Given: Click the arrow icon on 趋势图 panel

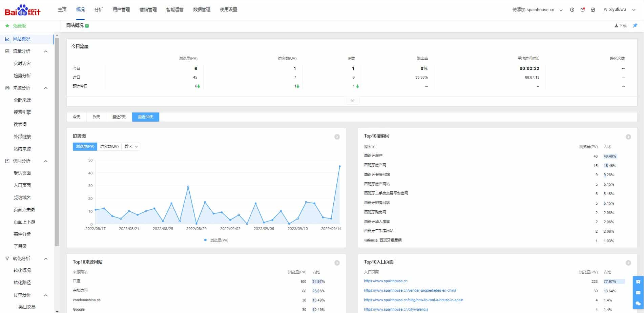Looking at the screenshot, I should (x=337, y=137).
